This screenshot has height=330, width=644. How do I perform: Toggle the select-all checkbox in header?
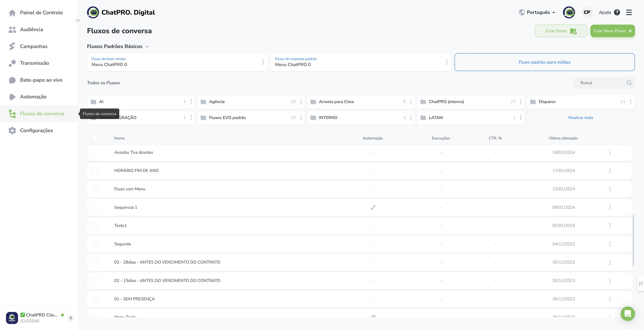95,138
